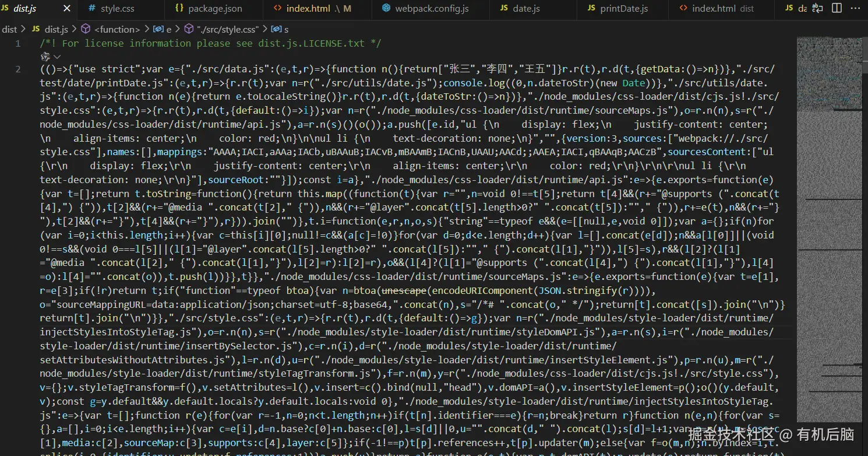Click line number 2 in the gutter
This screenshot has height=456, width=868.
(18, 69)
